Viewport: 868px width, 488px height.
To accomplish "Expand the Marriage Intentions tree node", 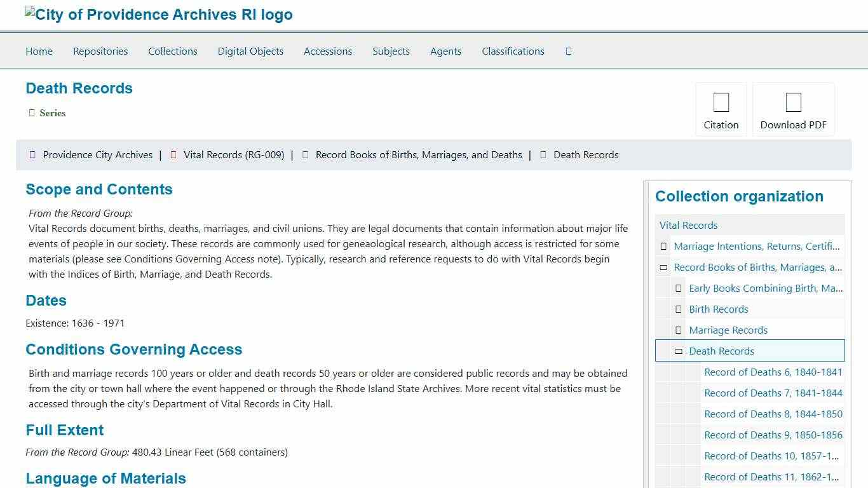I will click(x=663, y=247).
